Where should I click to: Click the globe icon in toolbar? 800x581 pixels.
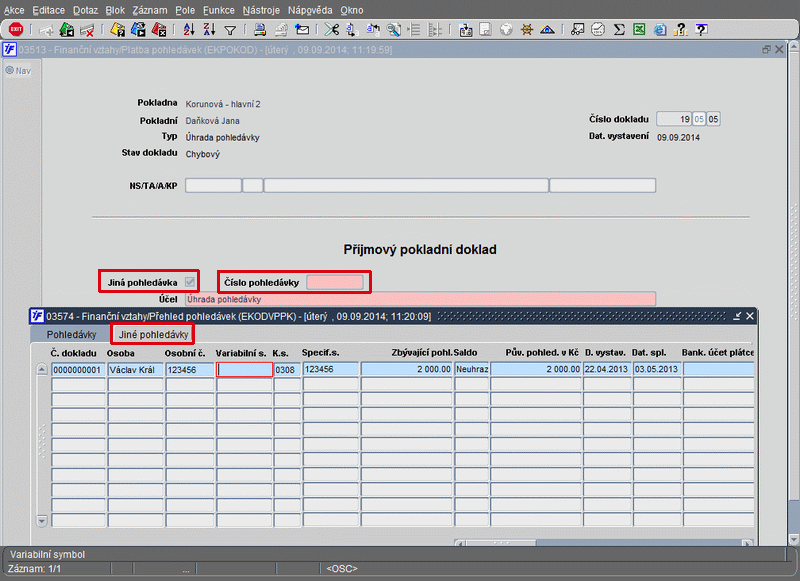pyautogui.click(x=506, y=30)
